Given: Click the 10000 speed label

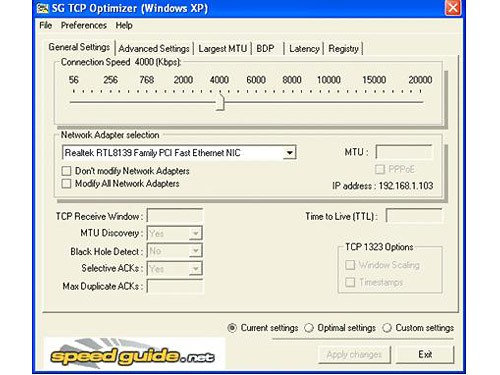Looking at the screenshot, I should pos(329,80).
